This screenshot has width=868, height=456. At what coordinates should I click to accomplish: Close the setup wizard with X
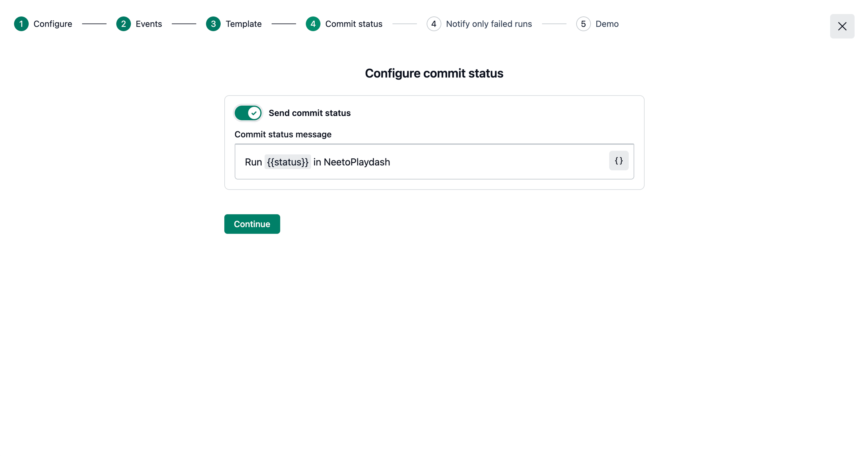(x=842, y=26)
